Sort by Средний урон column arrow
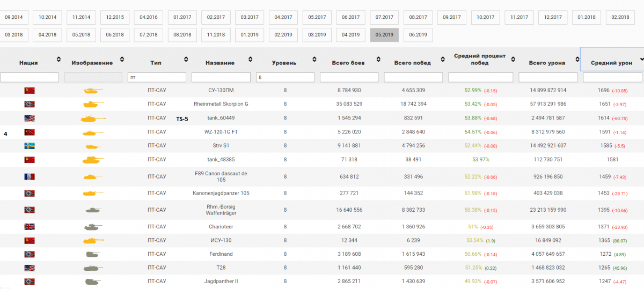Image resolution: width=644 pixels, height=289 pixels. click(x=641, y=60)
